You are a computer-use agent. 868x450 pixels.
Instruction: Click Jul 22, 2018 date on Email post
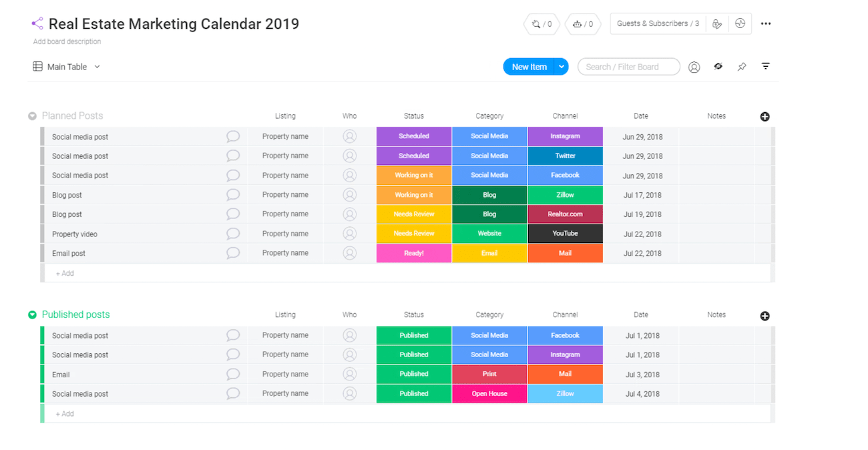(642, 253)
